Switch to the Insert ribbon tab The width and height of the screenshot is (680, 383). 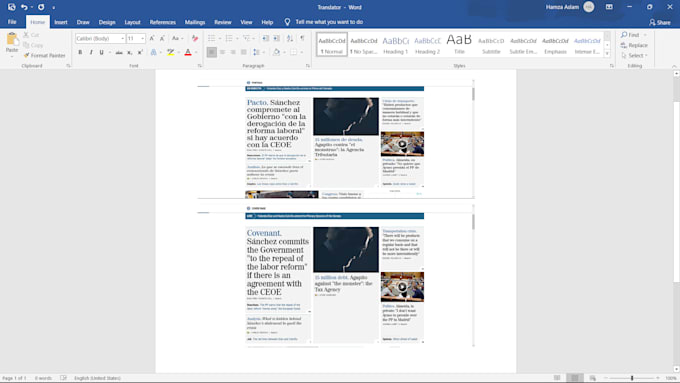click(61, 22)
